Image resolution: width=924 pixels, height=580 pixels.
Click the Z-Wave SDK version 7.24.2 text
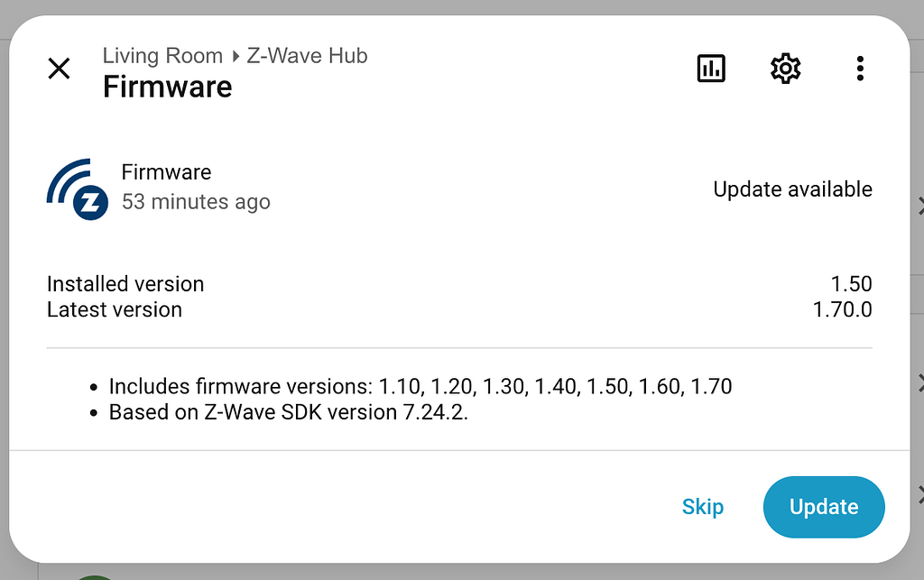pos(287,412)
